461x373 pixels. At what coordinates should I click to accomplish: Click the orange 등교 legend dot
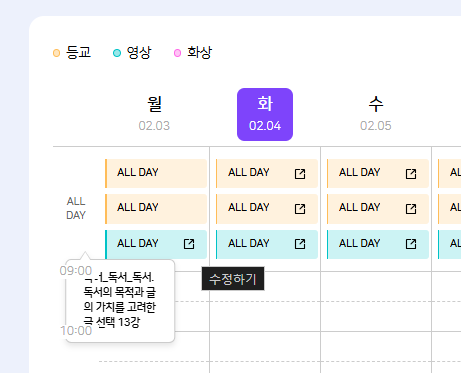pos(57,53)
